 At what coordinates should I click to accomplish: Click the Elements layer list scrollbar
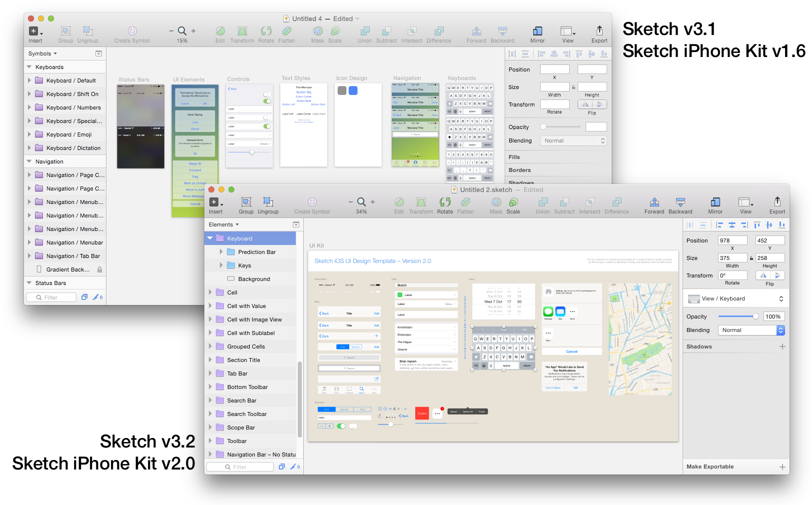(300, 399)
